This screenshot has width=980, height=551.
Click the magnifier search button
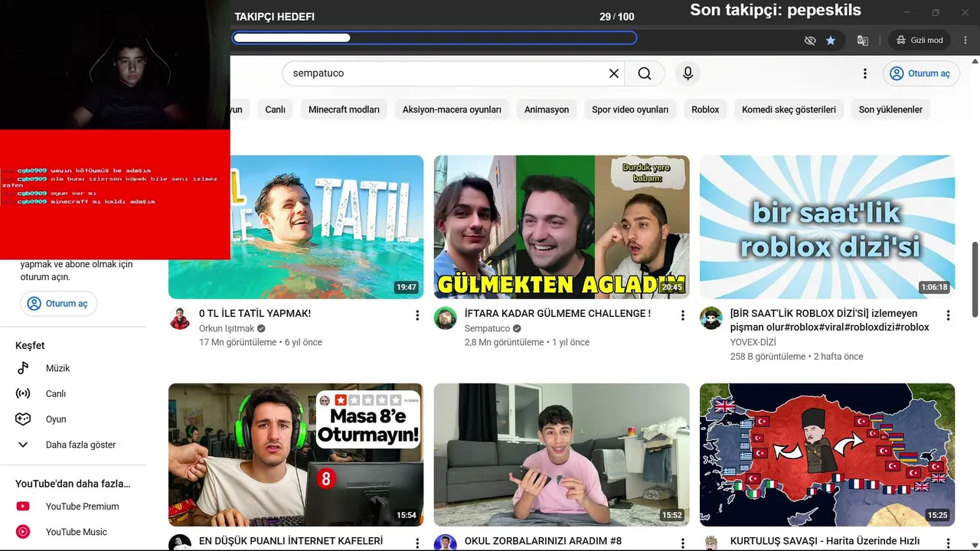click(x=645, y=73)
